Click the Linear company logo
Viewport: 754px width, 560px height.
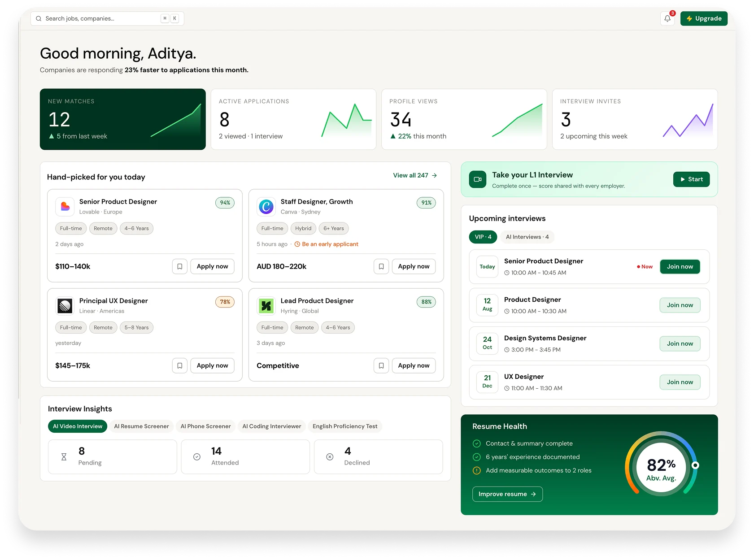(65, 306)
